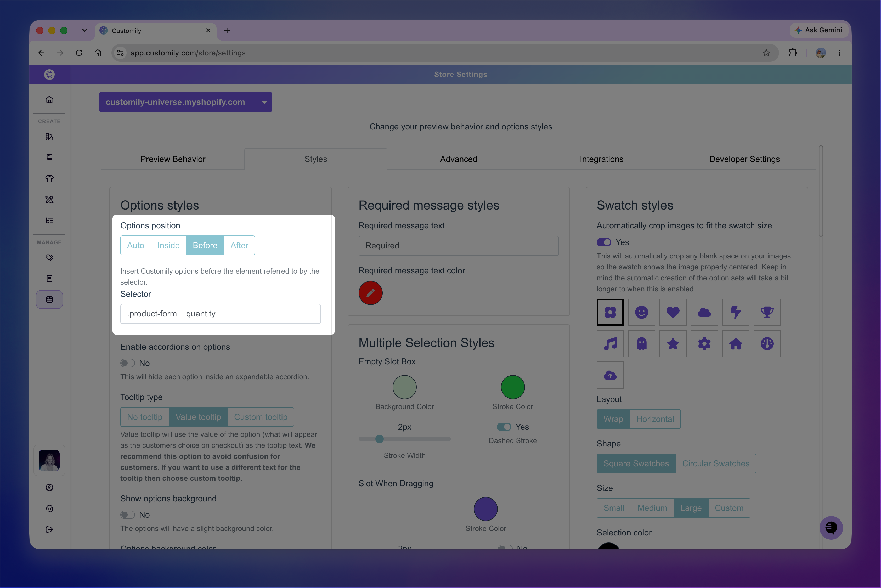Select the music note swatch icon
The image size is (881, 588).
pos(610,343)
